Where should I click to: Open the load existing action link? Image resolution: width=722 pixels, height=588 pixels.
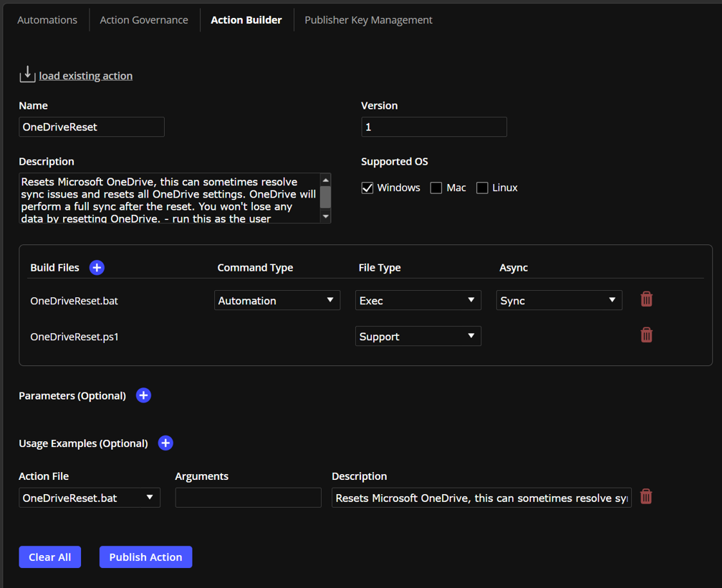click(x=86, y=75)
